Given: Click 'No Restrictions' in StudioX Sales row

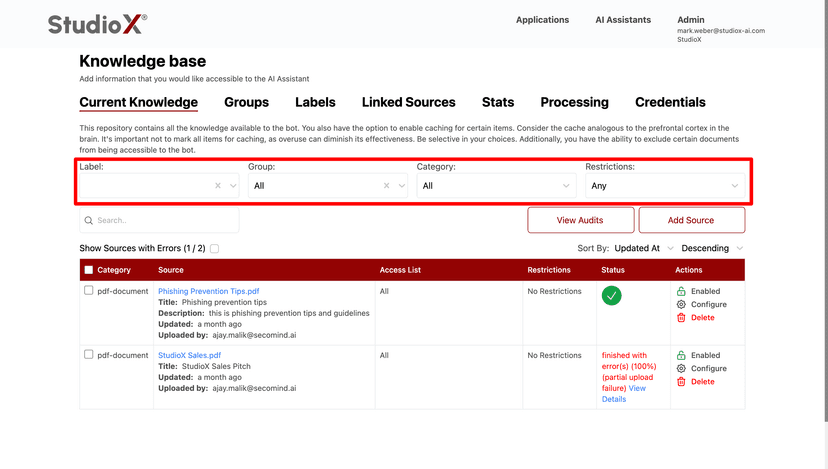Looking at the screenshot, I should pyautogui.click(x=554, y=355).
